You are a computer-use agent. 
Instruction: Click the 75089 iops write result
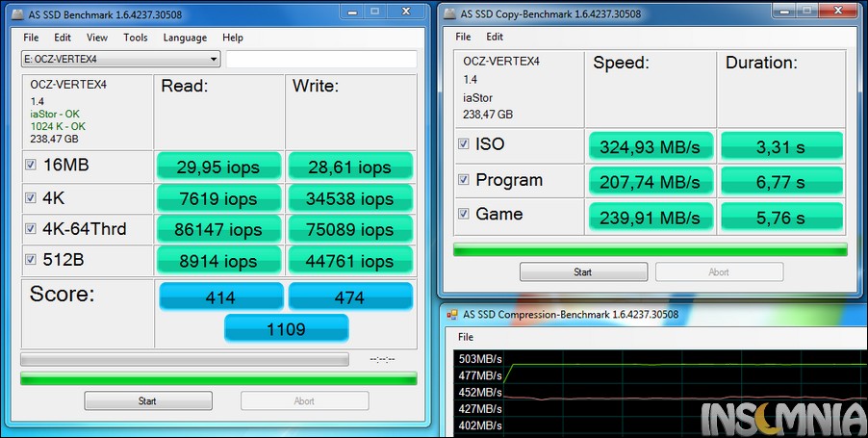(x=350, y=229)
